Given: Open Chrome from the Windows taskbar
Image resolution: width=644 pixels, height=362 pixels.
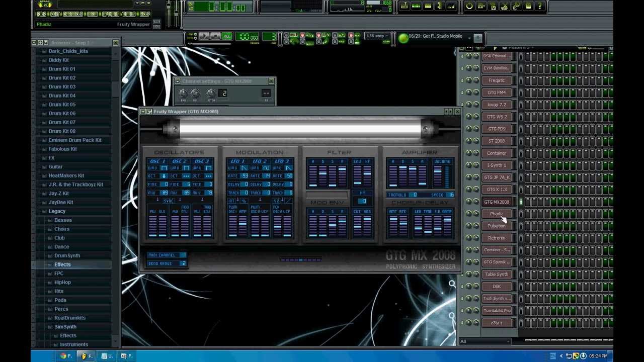Looking at the screenshot, I should click(x=66, y=355).
